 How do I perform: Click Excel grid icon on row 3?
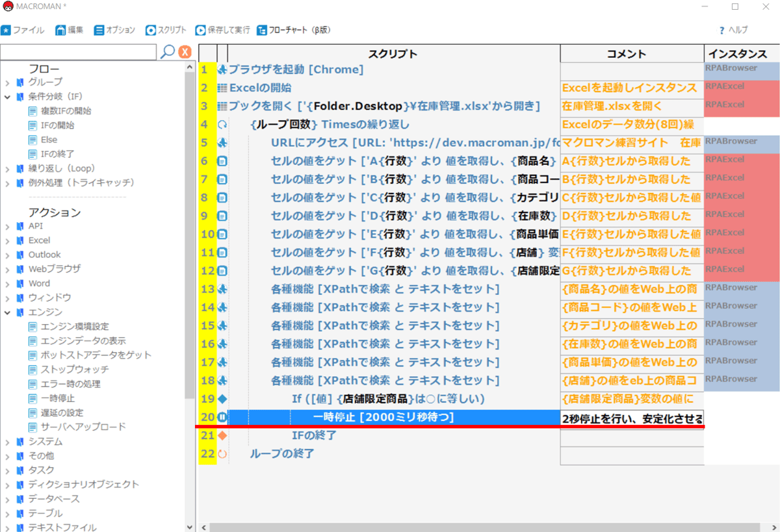(x=222, y=106)
